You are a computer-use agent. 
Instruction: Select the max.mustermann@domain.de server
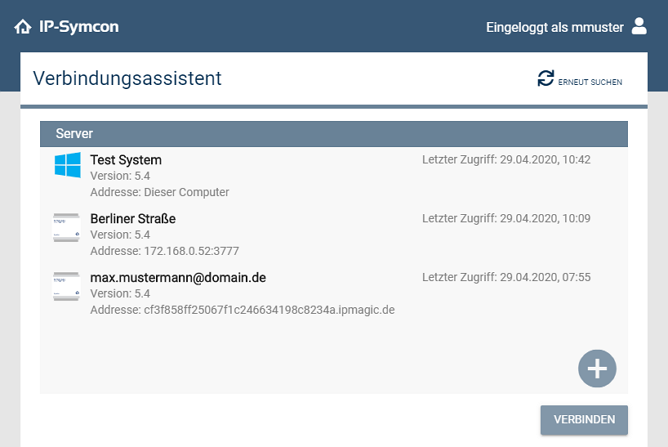click(178, 277)
